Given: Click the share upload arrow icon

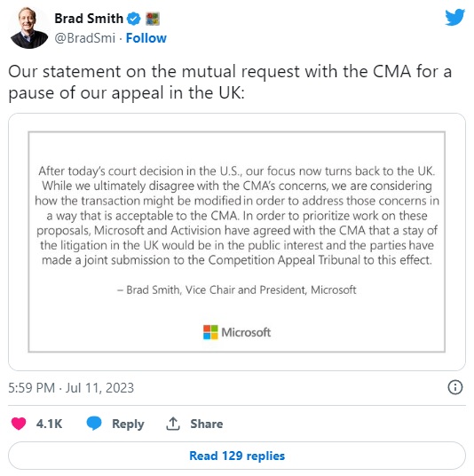Looking at the screenshot, I should (x=173, y=424).
